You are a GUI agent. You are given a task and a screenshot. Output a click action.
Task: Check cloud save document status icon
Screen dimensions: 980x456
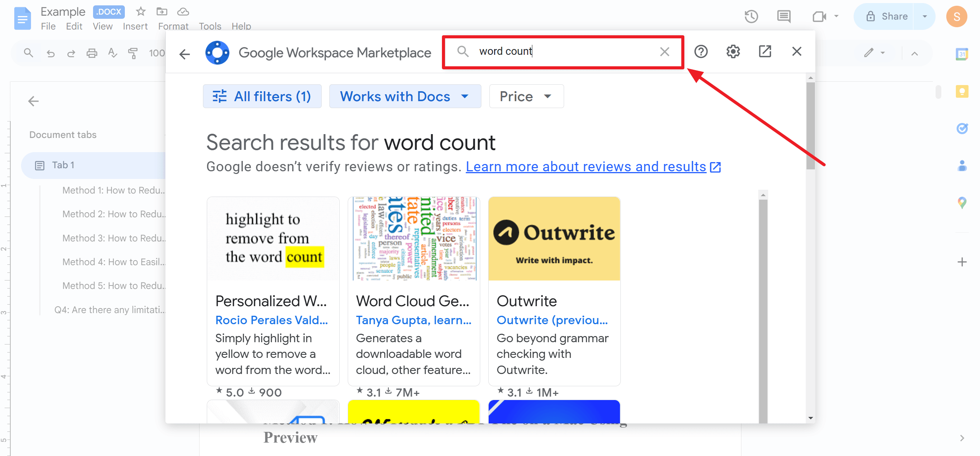coord(183,11)
